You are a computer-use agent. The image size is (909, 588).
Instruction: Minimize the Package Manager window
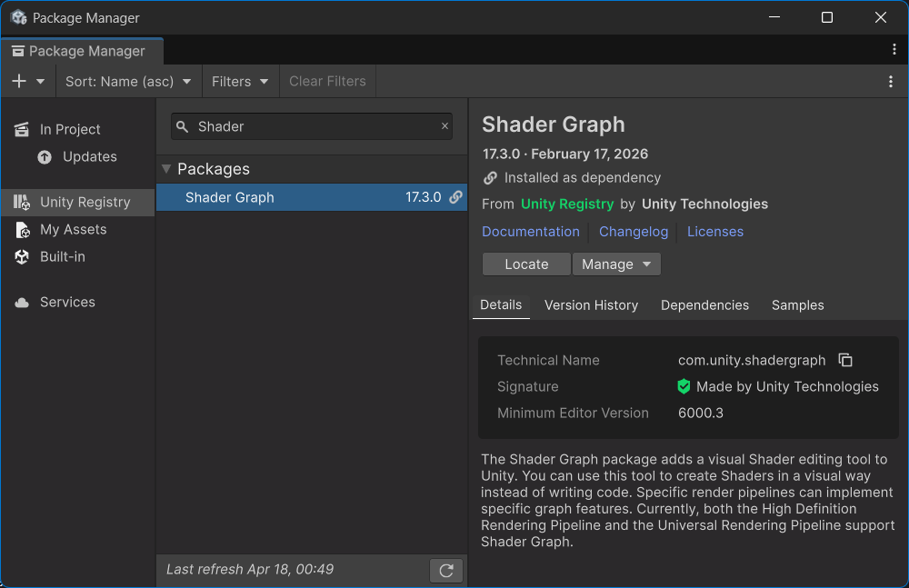[774, 17]
